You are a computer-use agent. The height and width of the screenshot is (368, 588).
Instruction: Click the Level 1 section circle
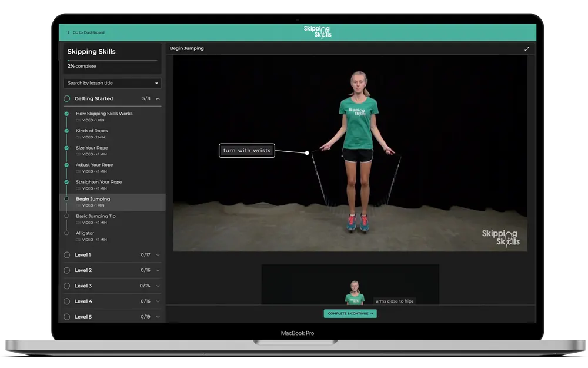point(67,254)
